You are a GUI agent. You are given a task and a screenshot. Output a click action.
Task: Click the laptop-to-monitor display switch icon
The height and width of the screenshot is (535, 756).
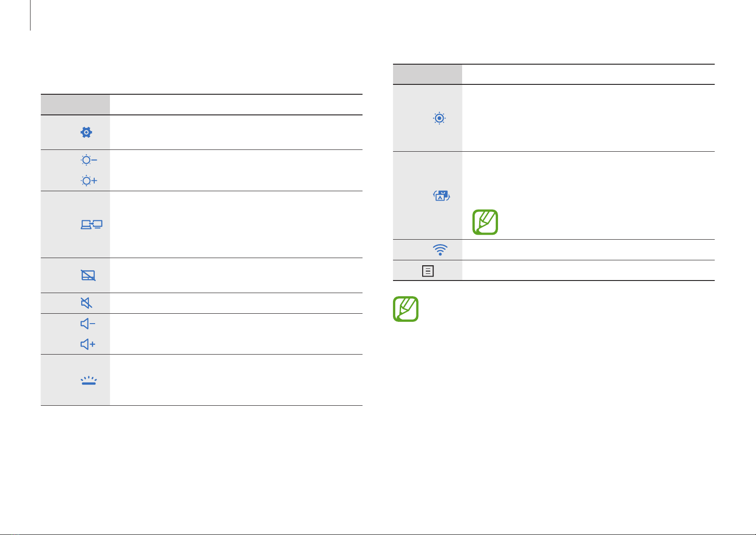92,224
